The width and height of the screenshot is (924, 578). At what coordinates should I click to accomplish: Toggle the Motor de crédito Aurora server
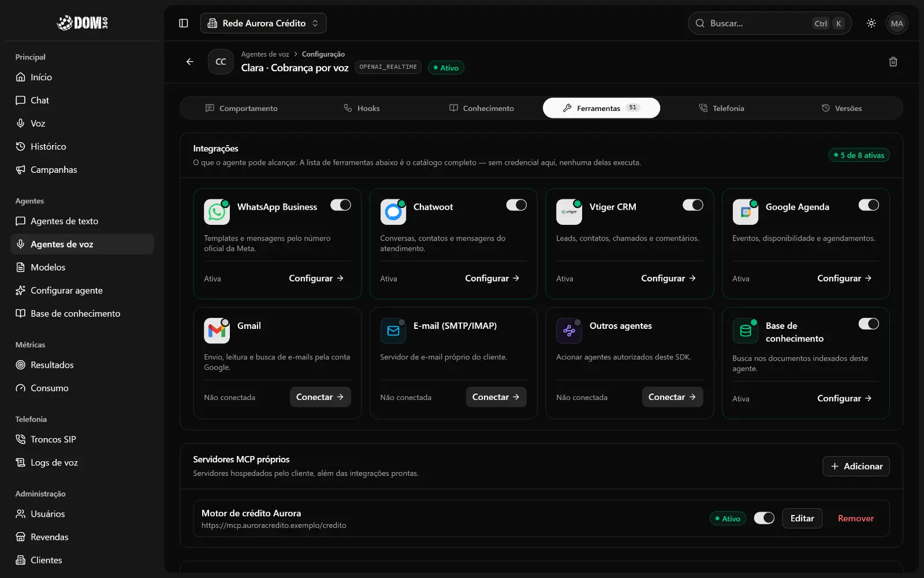[764, 518]
